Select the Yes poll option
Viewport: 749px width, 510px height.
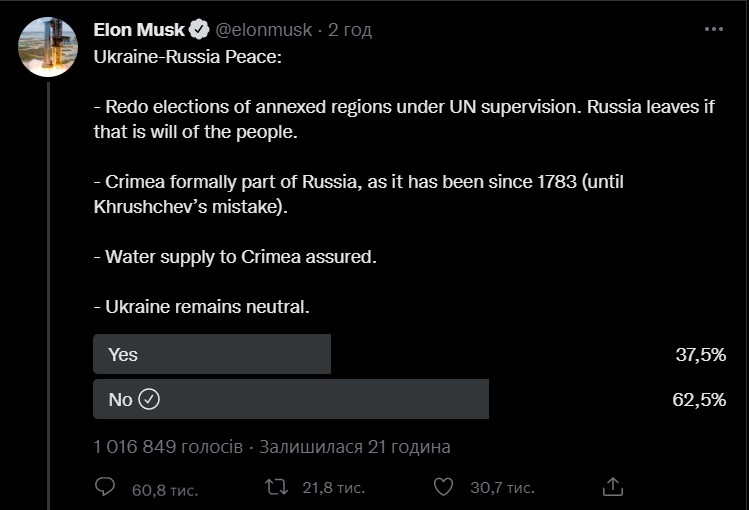(211, 354)
